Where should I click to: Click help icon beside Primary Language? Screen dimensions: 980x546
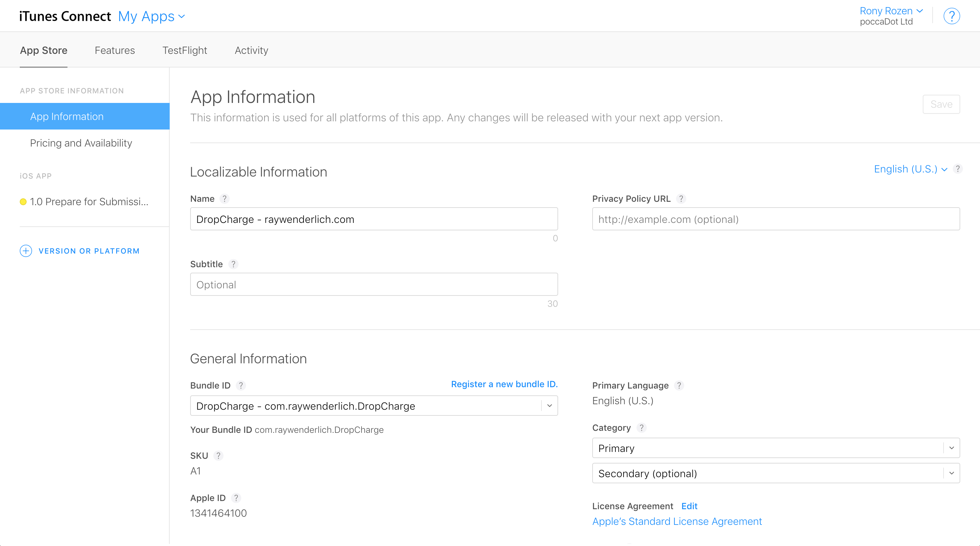(x=679, y=385)
